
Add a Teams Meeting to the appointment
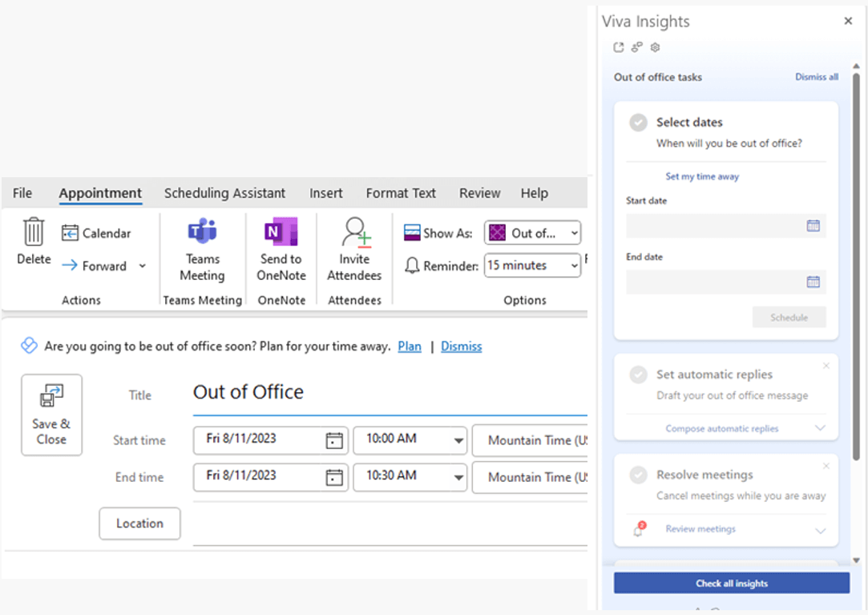click(203, 249)
